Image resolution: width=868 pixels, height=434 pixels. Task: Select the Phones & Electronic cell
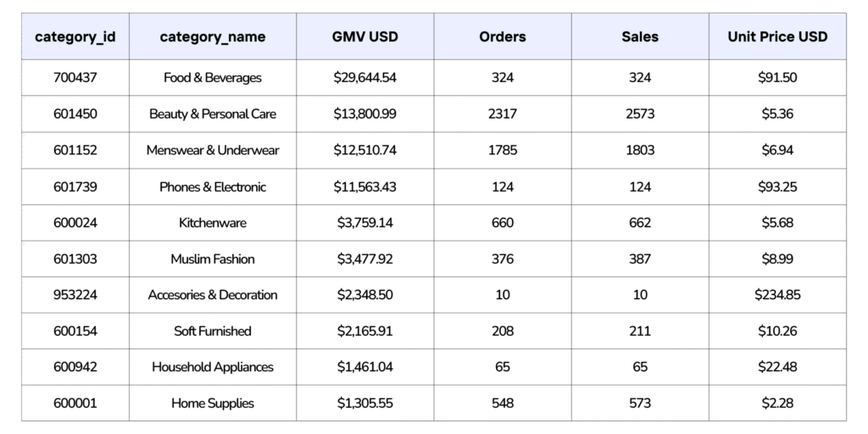[x=213, y=186]
